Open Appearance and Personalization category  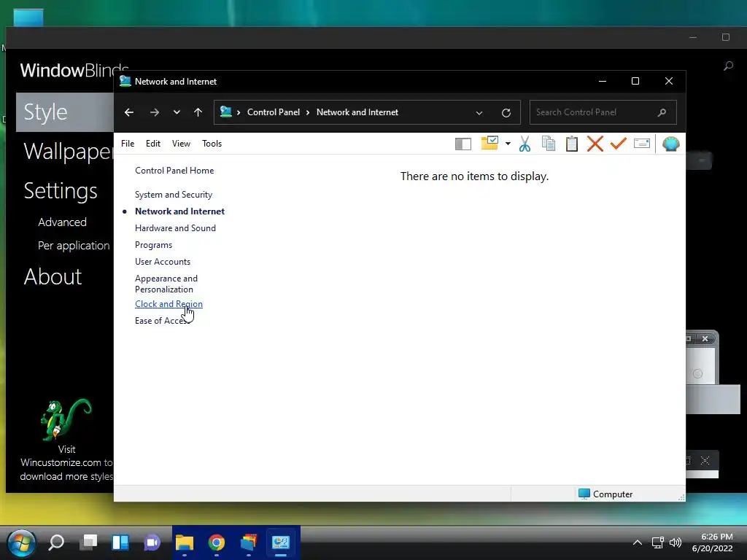click(166, 284)
